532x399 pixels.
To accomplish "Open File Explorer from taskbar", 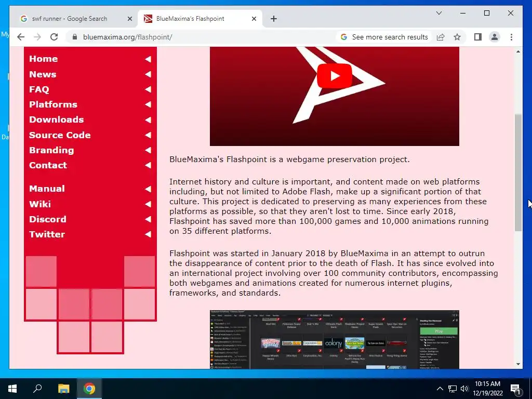I will (63, 389).
